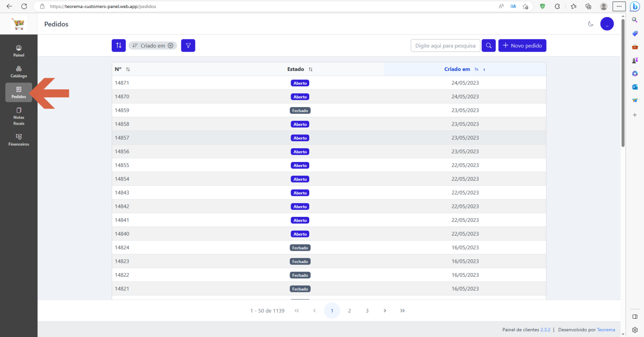Image resolution: width=644 pixels, height=337 pixels.
Task: Open order row 14870
Action: click(x=329, y=96)
